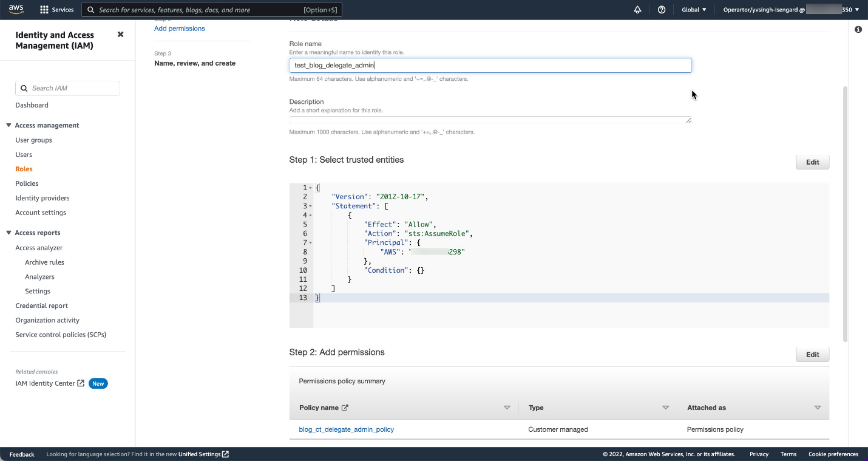Open Identity providers in the sidebar
This screenshot has height=461, width=868.
(x=42, y=198)
